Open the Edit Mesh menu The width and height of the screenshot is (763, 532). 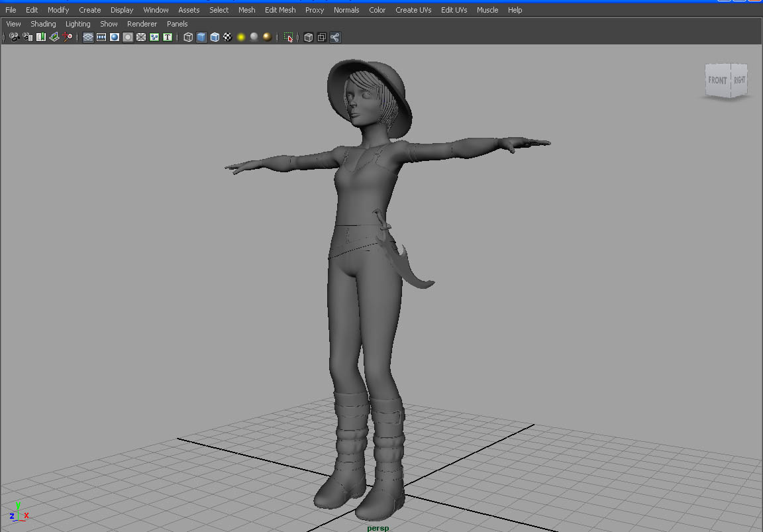tap(280, 10)
